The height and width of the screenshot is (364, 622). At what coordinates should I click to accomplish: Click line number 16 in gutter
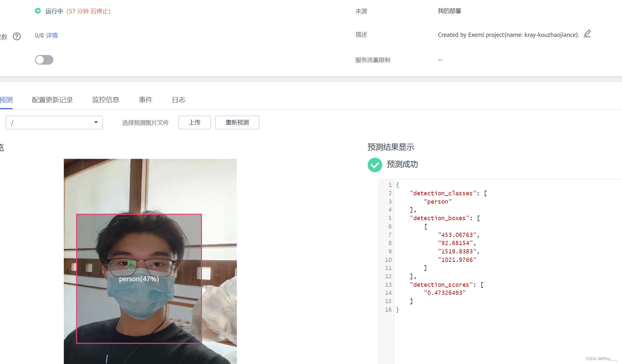pos(388,310)
